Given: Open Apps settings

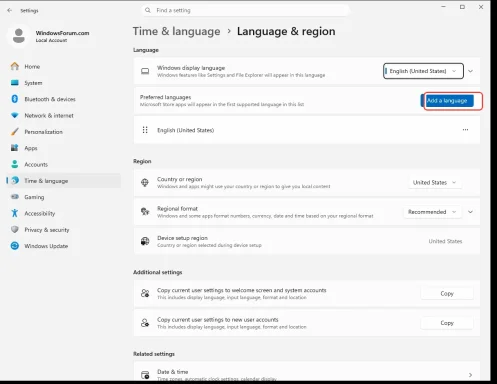Looking at the screenshot, I should coord(31,148).
